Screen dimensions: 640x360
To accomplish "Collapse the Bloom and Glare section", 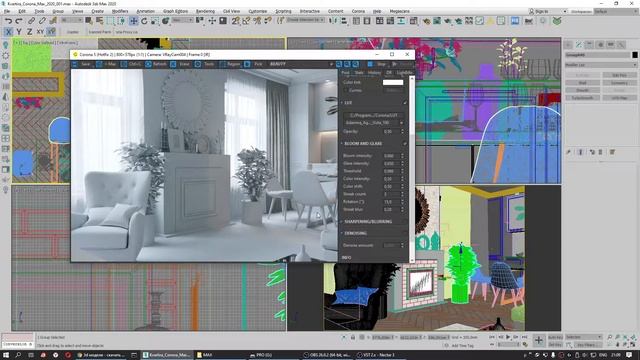I will click(342, 144).
